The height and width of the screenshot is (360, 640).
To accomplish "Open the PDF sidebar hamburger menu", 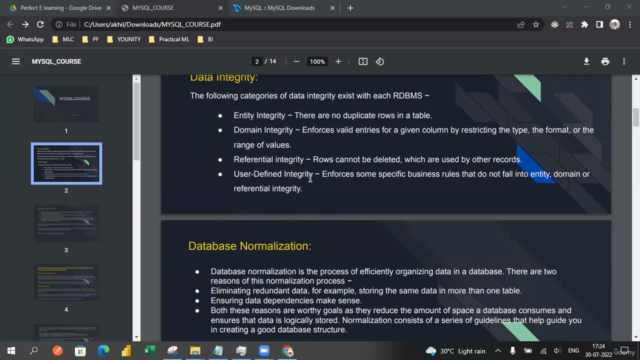I will click(16, 62).
